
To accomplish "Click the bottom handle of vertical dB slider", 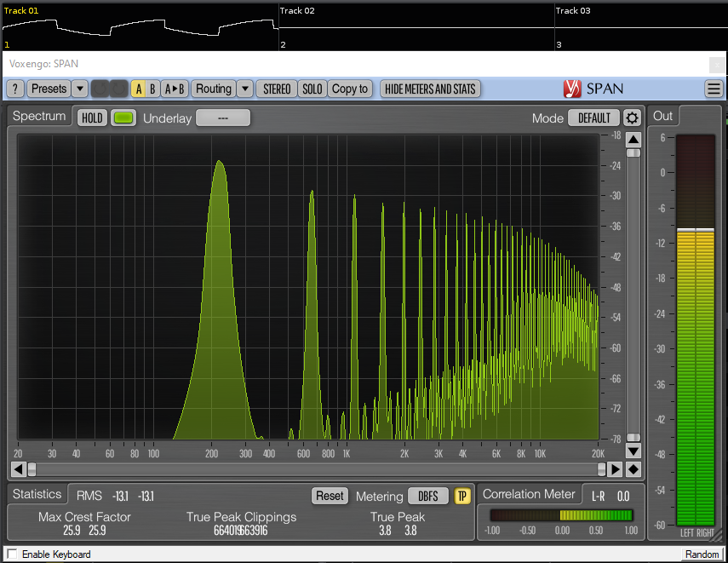I will coord(633,438).
